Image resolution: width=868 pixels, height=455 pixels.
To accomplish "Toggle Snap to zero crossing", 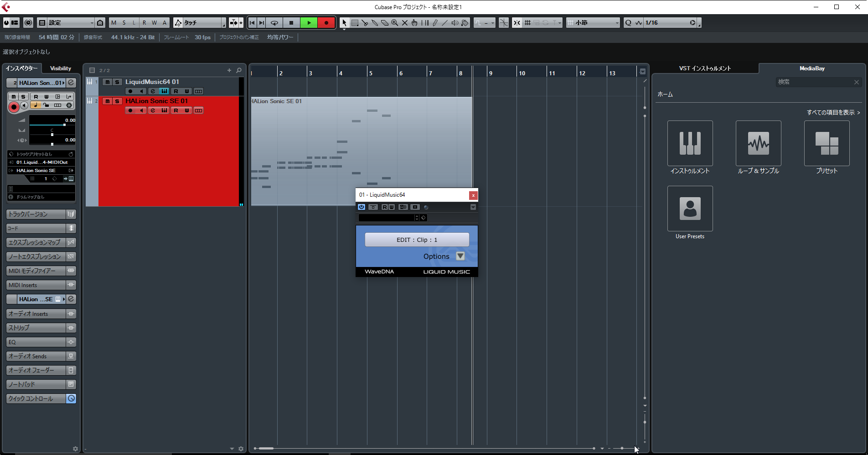I will 504,23.
